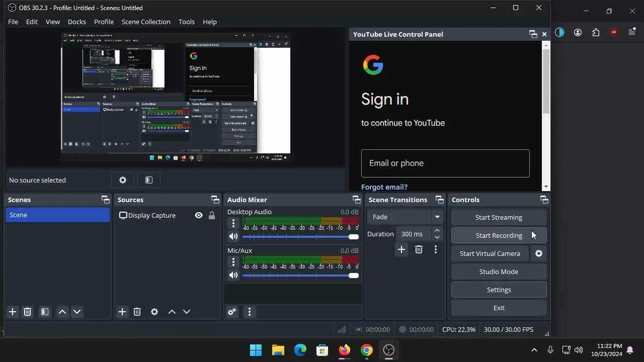Add a configurable transition plus icon
This screenshot has height=362, width=644.
click(x=401, y=249)
